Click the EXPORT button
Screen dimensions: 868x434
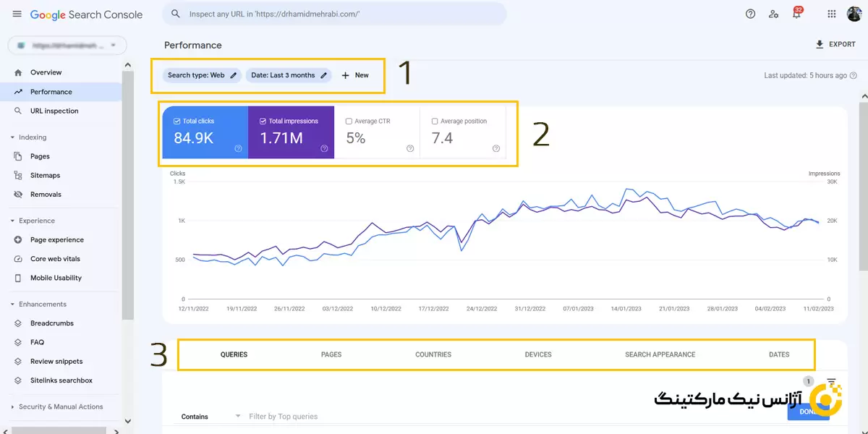pos(835,44)
